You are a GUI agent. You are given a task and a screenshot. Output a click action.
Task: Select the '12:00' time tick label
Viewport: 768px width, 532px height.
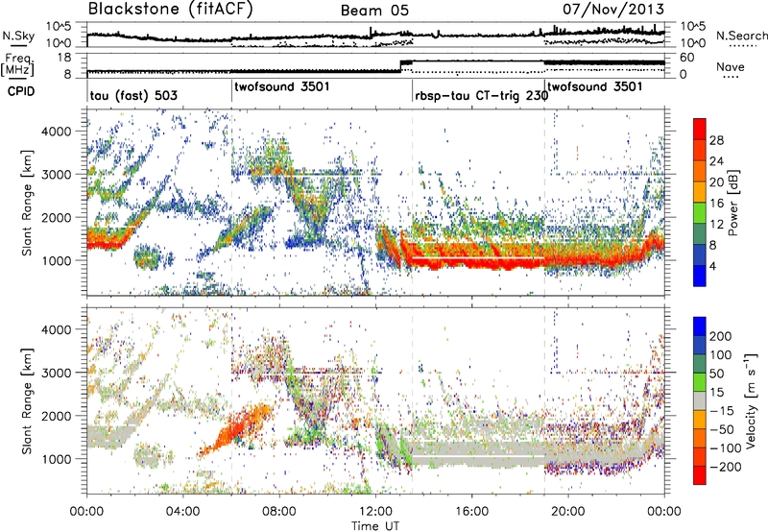375,512
